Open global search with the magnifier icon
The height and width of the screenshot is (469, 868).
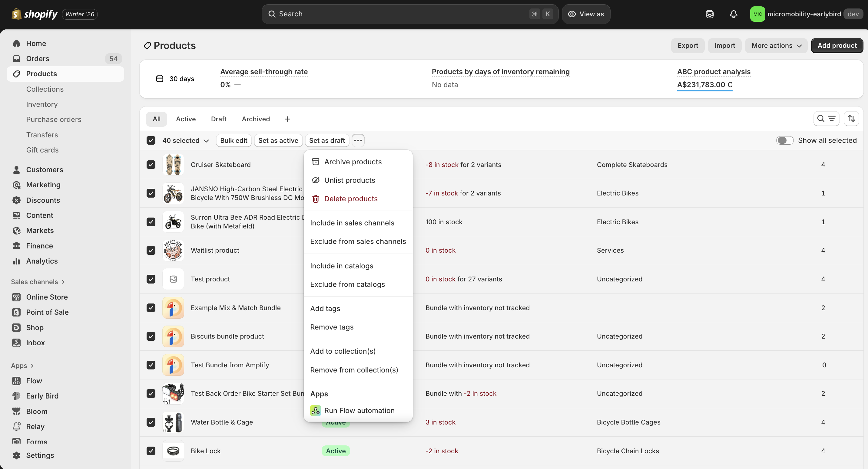[272, 14]
